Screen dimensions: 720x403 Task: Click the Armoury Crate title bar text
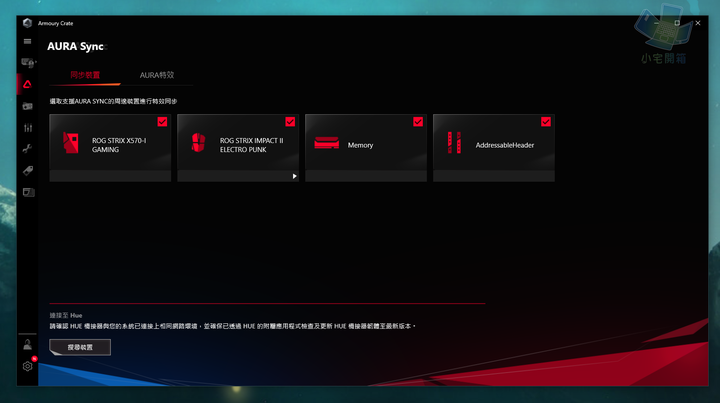tap(56, 23)
